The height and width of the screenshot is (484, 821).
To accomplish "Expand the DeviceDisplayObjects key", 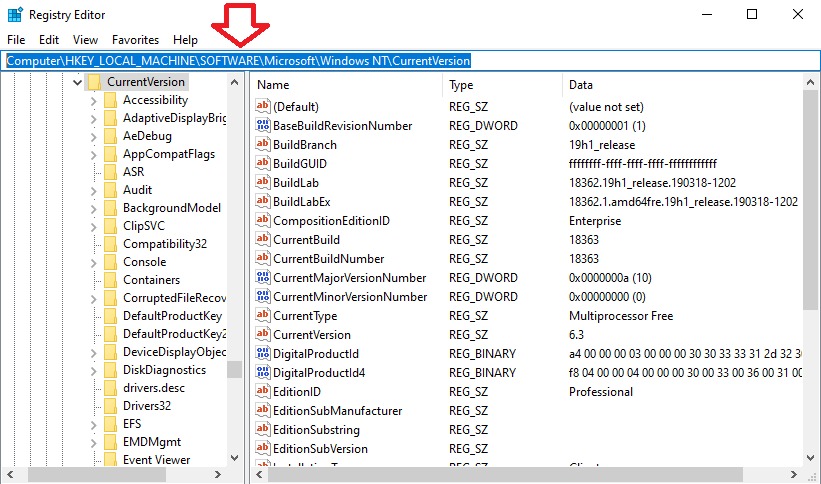I will pyautogui.click(x=94, y=352).
